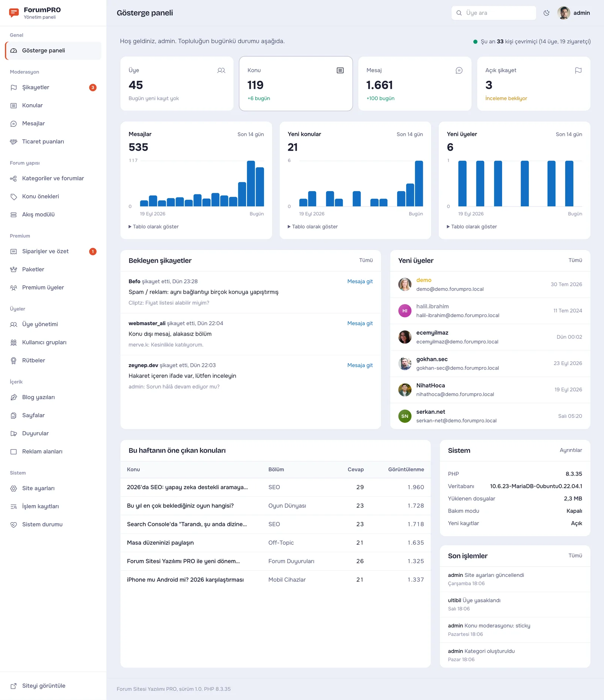Click the ForumPRO logo icon
Image resolution: width=604 pixels, height=700 pixels.
pos(14,13)
